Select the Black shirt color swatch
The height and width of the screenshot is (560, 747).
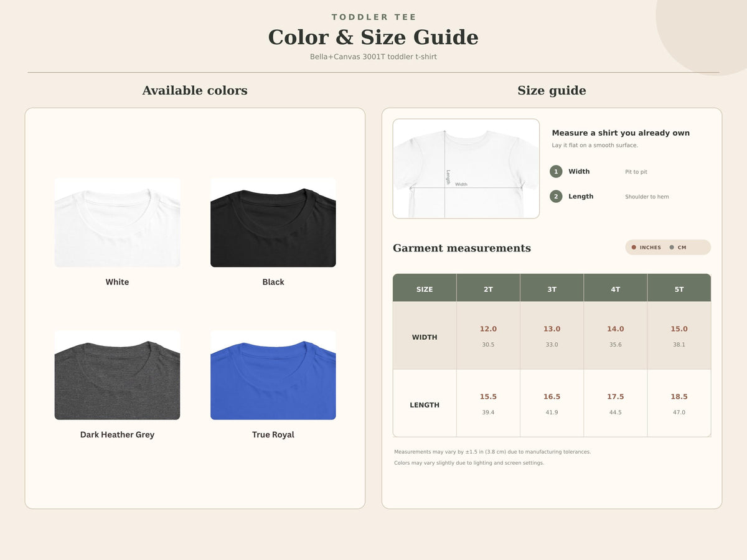pyautogui.click(x=273, y=223)
